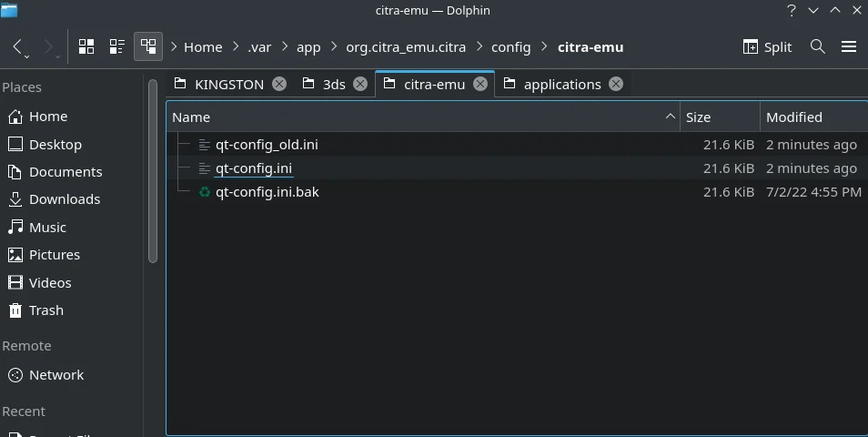The image size is (868, 437).
Task: Toggle Split view
Action: pos(767,46)
